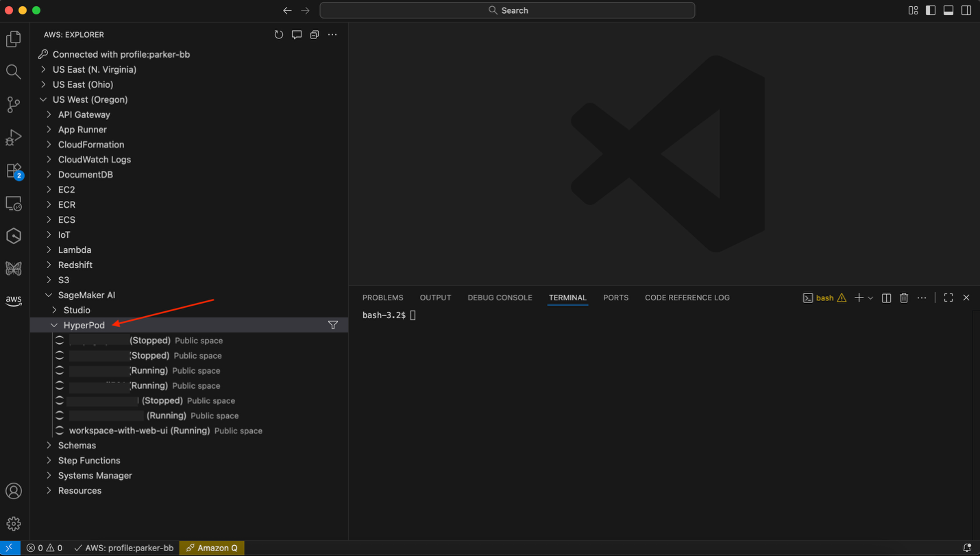Click the Connected with profile:parker-bb entry
Screen dimensions: 980x556
click(x=120, y=54)
